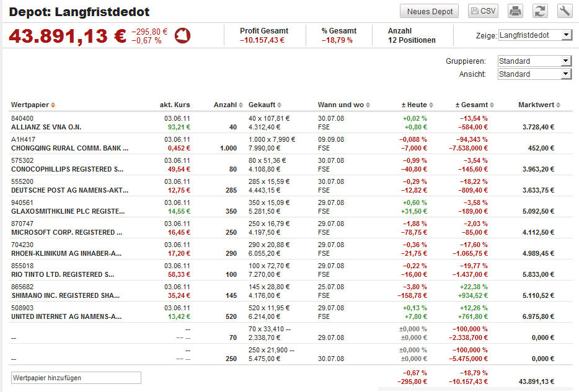
Task: Sort by Wann und wo column arrows
Action: coord(368,105)
